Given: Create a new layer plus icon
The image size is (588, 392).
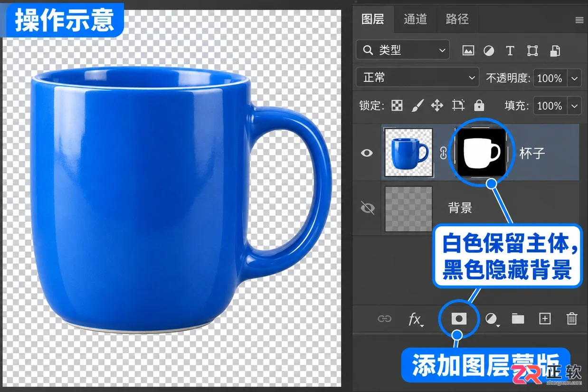Looking at the screenshot, I should (544, 319).
